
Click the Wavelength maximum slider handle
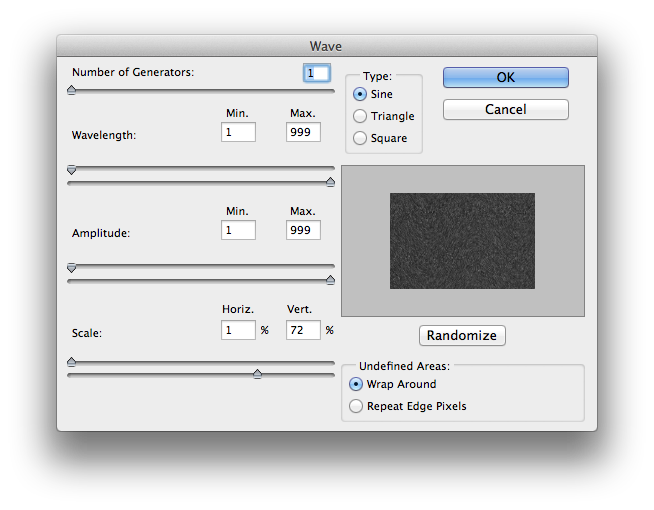click(330, 182)
